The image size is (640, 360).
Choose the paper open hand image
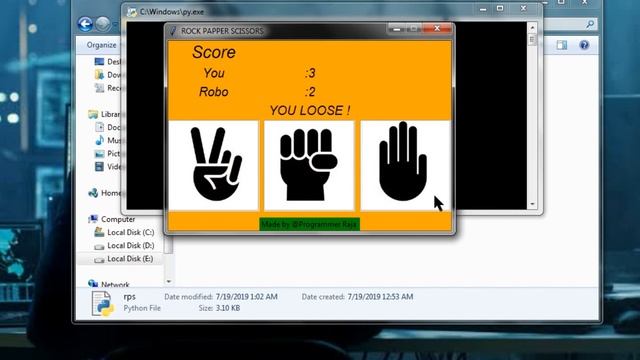pos(405,165)
